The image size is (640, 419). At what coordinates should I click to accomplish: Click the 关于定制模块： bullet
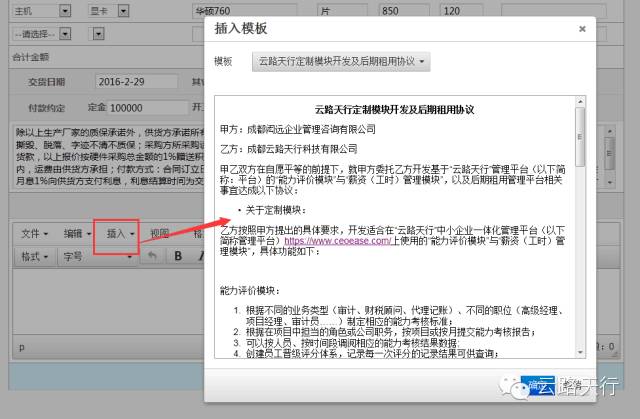pos(276,211)
